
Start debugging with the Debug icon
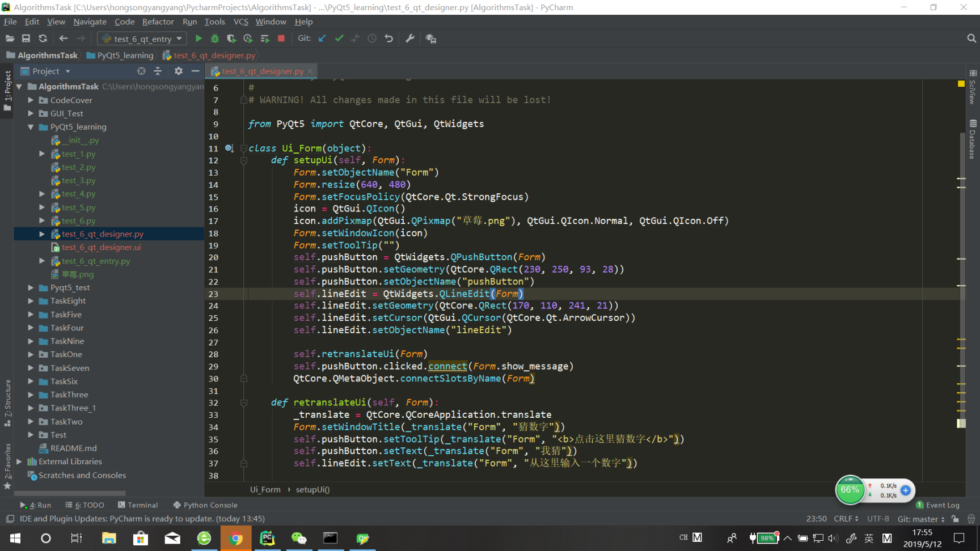[214, 38]
